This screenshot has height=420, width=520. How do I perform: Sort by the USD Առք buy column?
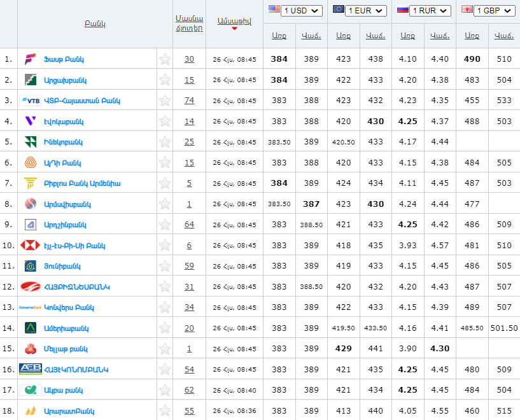click(279, 36)
